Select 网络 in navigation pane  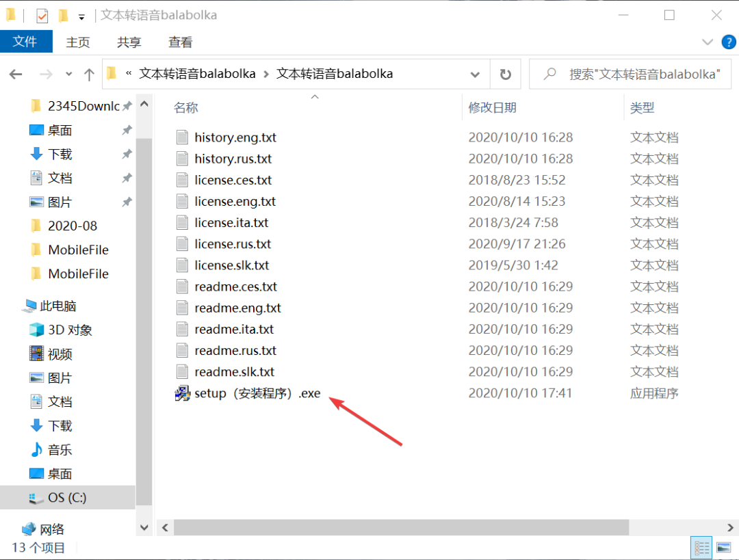(x=51, y=529)
